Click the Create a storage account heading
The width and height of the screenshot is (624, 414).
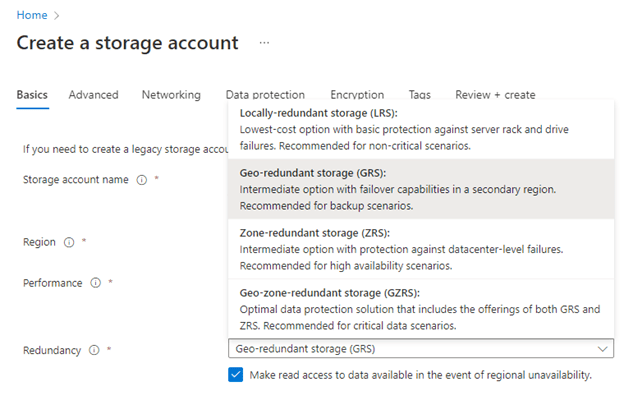[x=128, y=43]
